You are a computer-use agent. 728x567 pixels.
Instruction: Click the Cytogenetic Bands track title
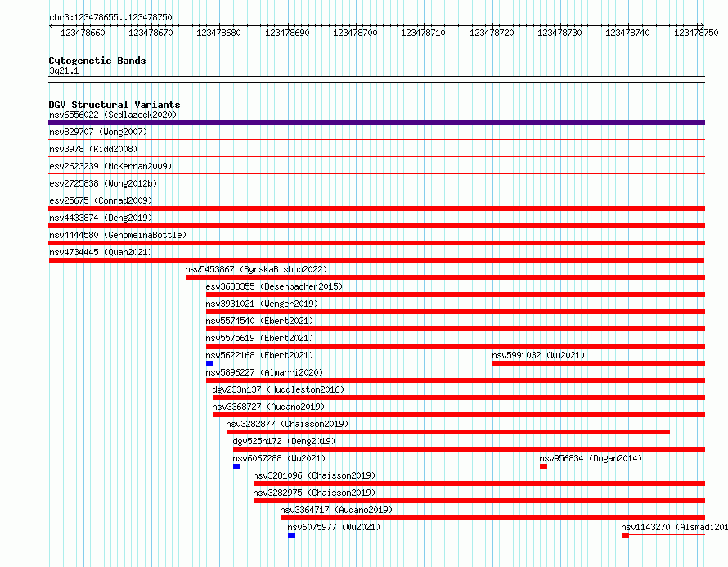coord(97,61)
